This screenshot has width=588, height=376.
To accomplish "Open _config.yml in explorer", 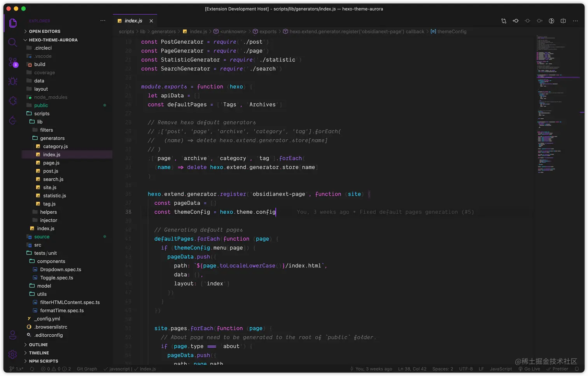I will [47, 319].
